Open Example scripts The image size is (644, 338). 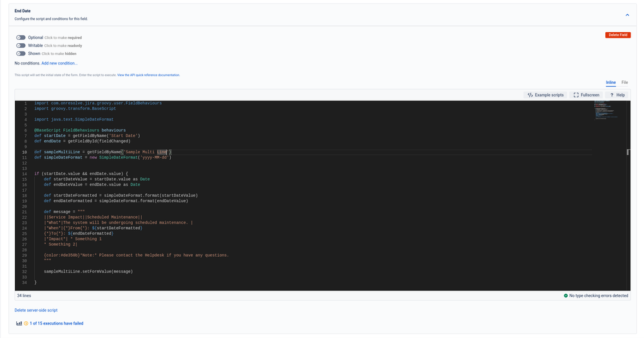[x=545, y=95]
